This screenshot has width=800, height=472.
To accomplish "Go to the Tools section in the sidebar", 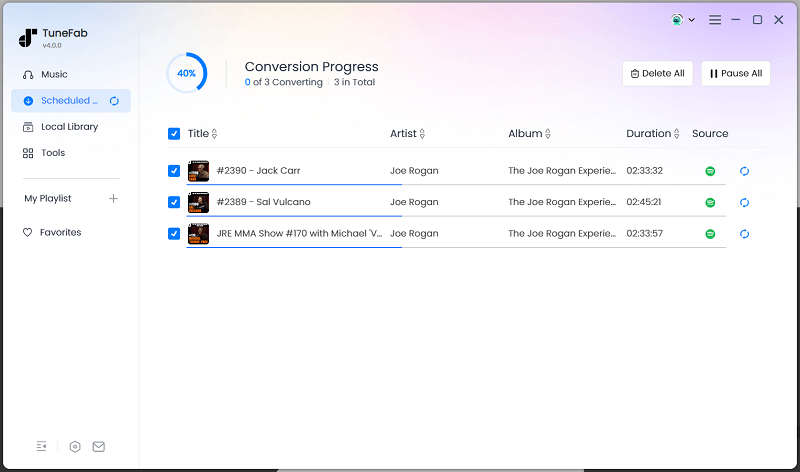I will 53,153.
